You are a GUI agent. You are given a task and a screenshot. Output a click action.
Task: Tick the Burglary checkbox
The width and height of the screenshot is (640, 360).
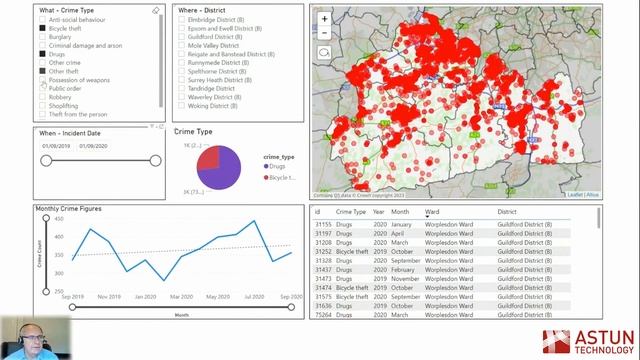[42, 37]
